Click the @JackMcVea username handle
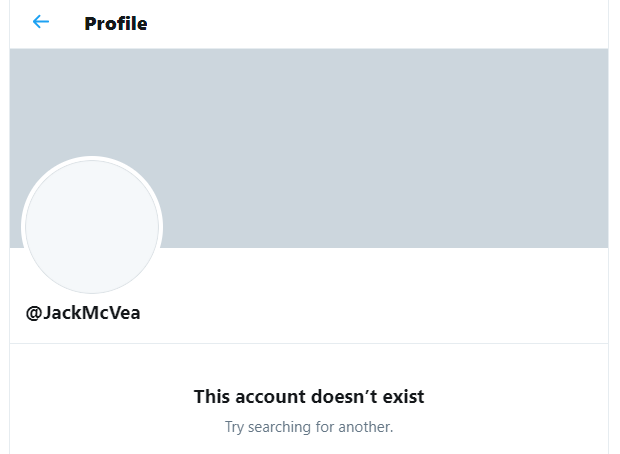The width and height of the screenshot is (620, 454). coord(83,312)
